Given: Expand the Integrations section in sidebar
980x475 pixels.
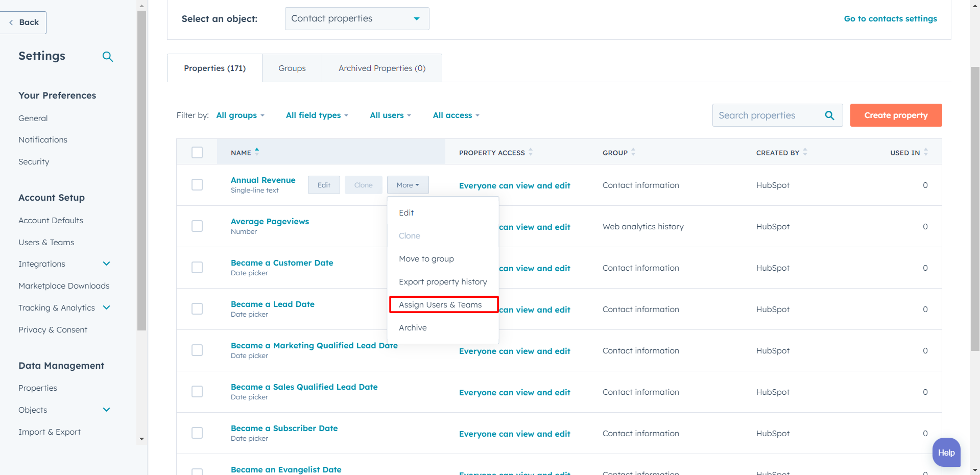Looking at the screenshot, I should (x=106, y=264).
